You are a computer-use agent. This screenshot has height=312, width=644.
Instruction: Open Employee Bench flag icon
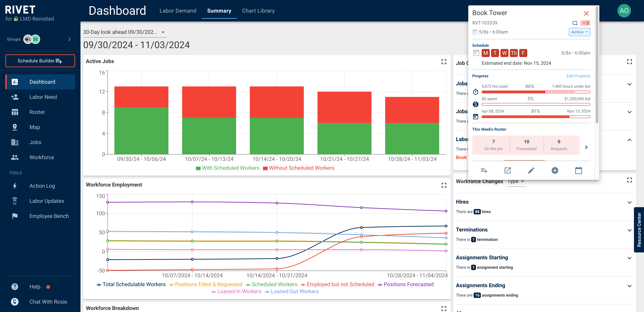(15, 216)
